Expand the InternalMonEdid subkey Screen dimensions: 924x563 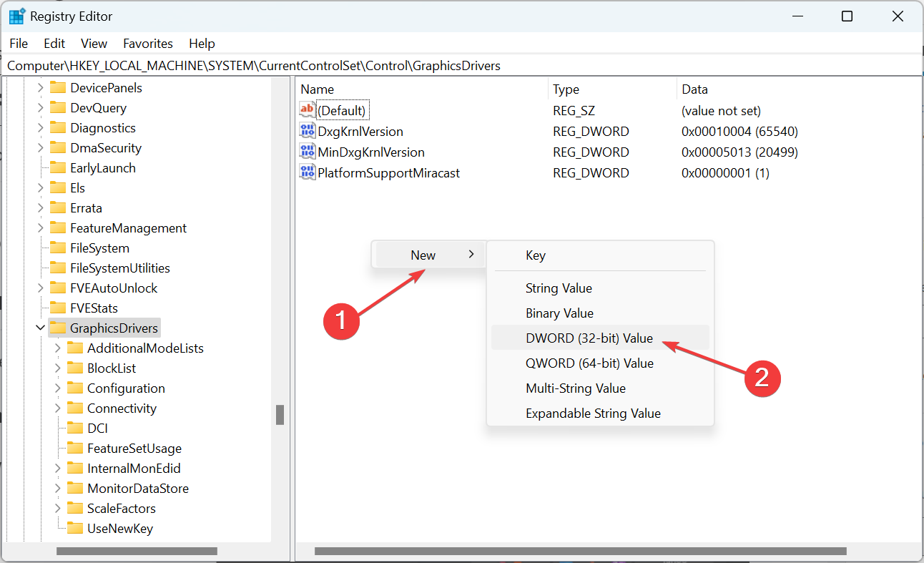click(58, 468)
